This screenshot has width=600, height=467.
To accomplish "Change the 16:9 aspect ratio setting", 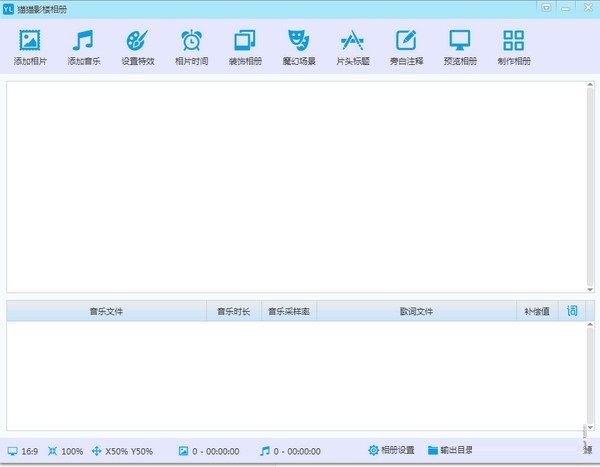I will pos(23,451).
